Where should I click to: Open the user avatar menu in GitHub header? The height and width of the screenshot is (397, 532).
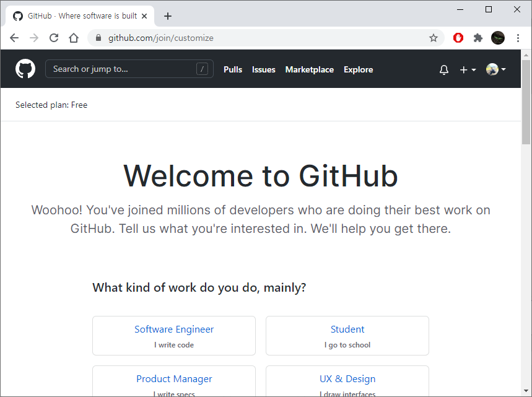[x=495, y=69]
